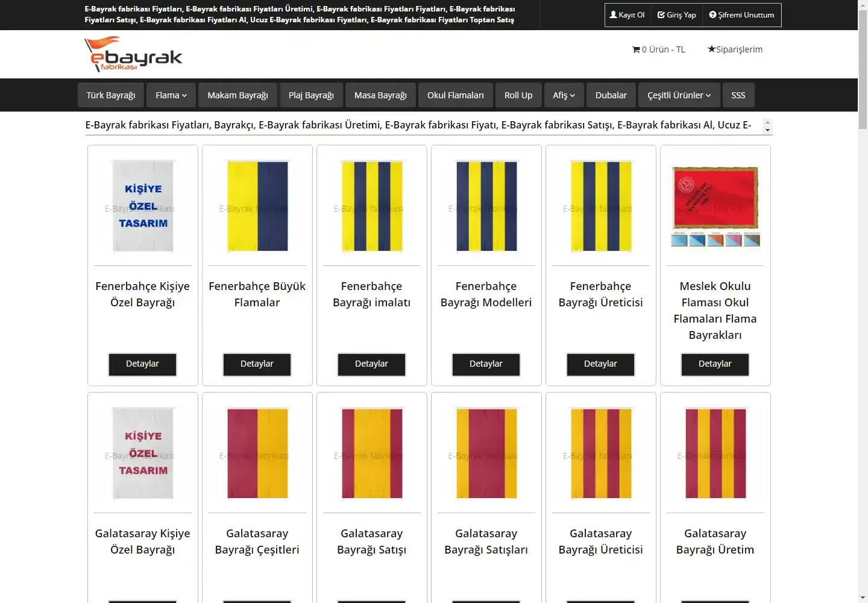Open the Roll Up menu item
Viewport: 868px width, 603px height.
[x=518, y=95]
